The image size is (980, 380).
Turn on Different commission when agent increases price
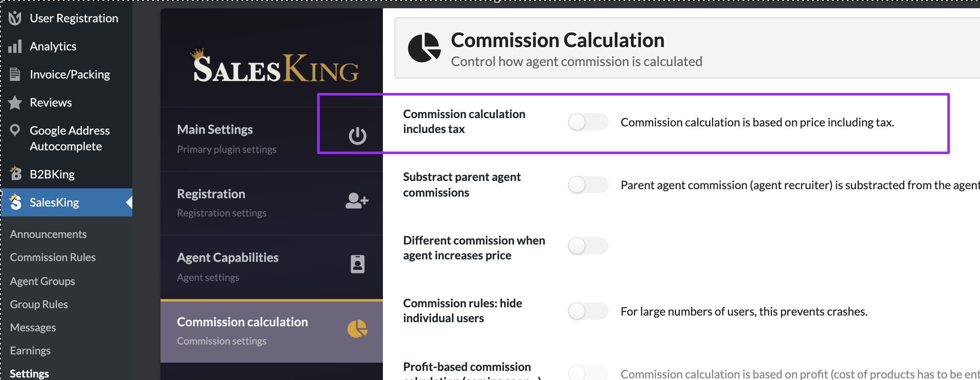click(x=588, y=246)
